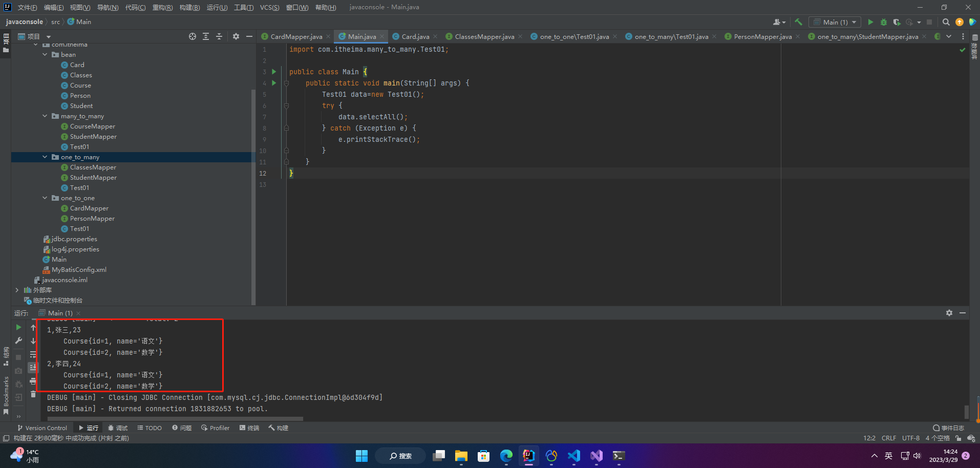This screenshot has height=468, width=980.
Task: Open File Explorer from the taskbar
Action: click(461, 456)
